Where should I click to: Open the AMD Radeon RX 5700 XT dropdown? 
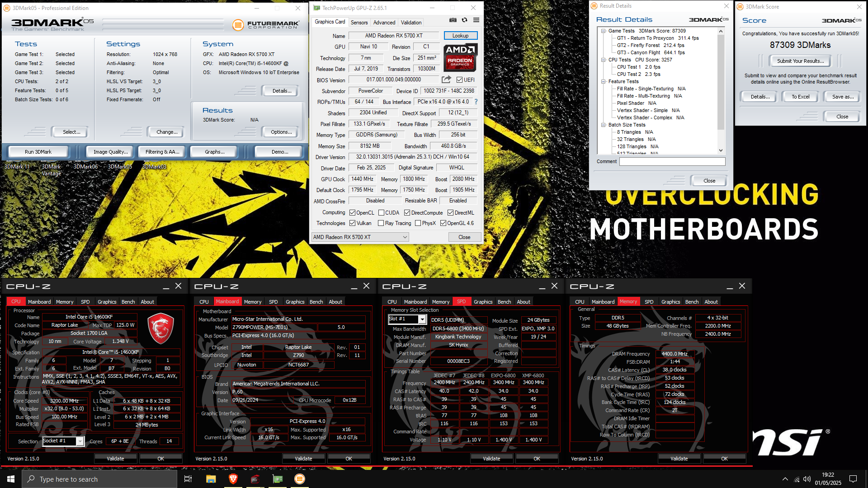[x=360, y=237]
